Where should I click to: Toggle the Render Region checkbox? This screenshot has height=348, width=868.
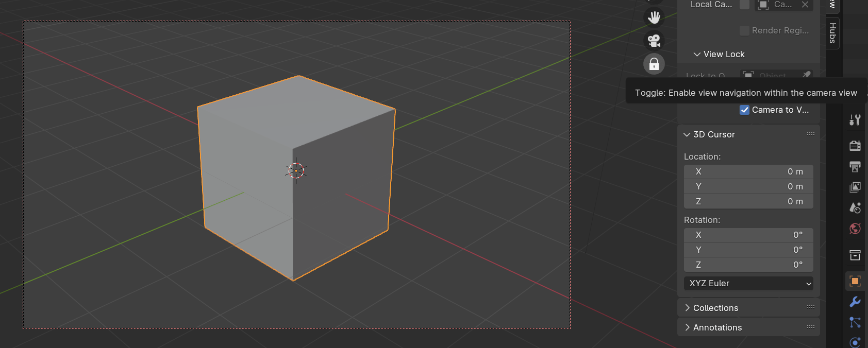point(744,30)
